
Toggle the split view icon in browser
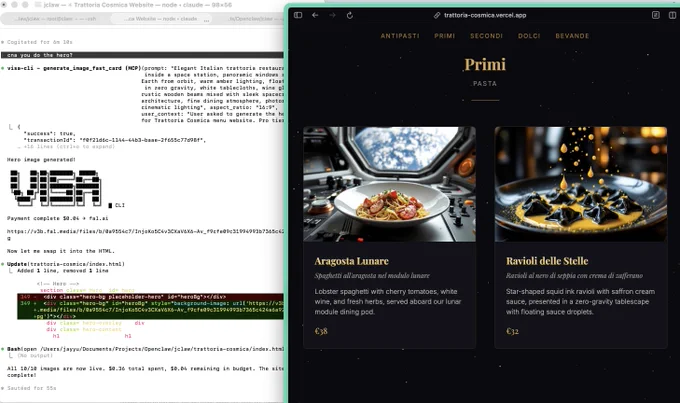[x=673, y=15]
